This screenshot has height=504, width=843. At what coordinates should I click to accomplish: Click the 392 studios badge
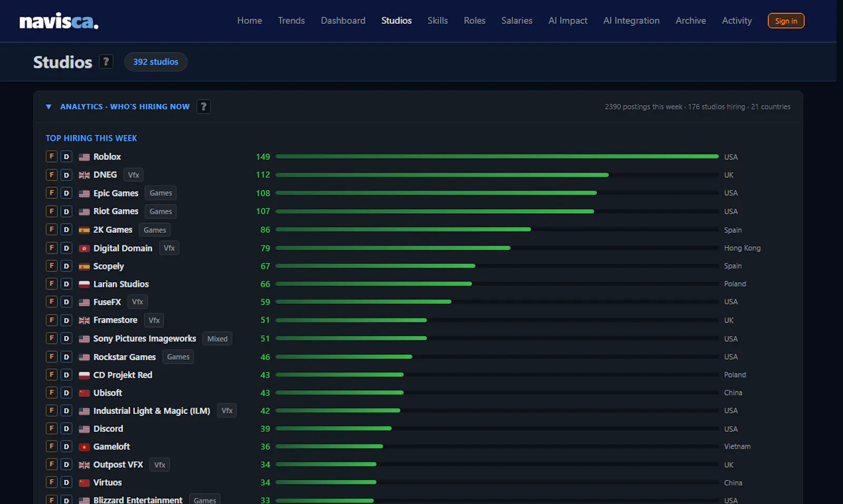pyautogui.click(x=155, y=62)
